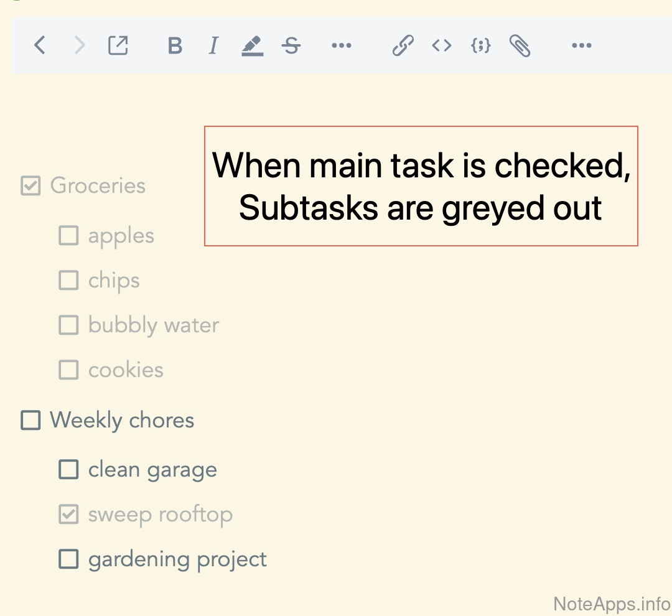
Task: Open the rightmost toolbar overflow menu
Action: pyautogui.click(x=581, y=45)
